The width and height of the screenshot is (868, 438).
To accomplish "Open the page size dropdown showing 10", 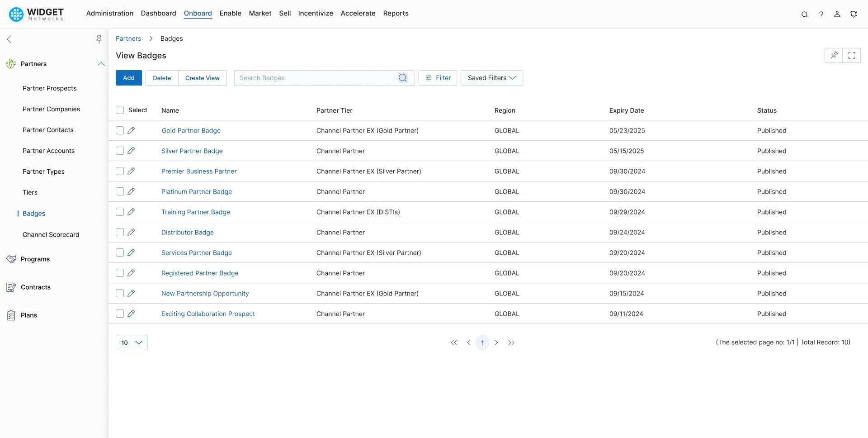I will tap(132, 343).
